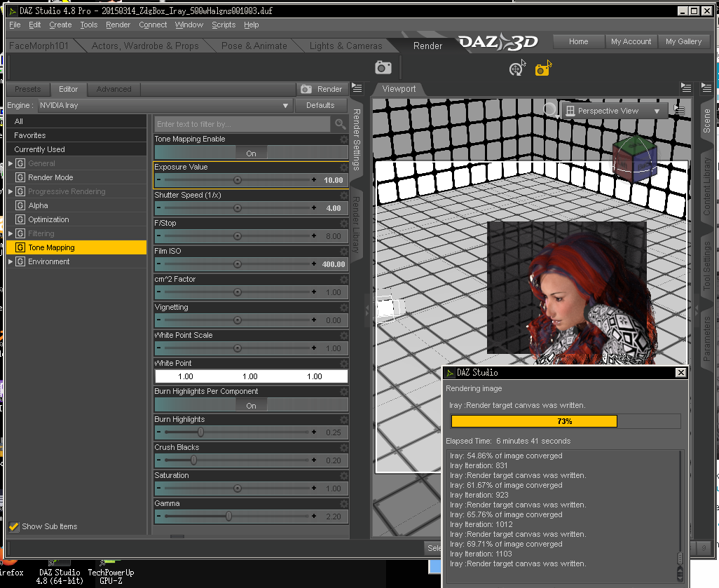Click the White Point color field

coord(252,376)
